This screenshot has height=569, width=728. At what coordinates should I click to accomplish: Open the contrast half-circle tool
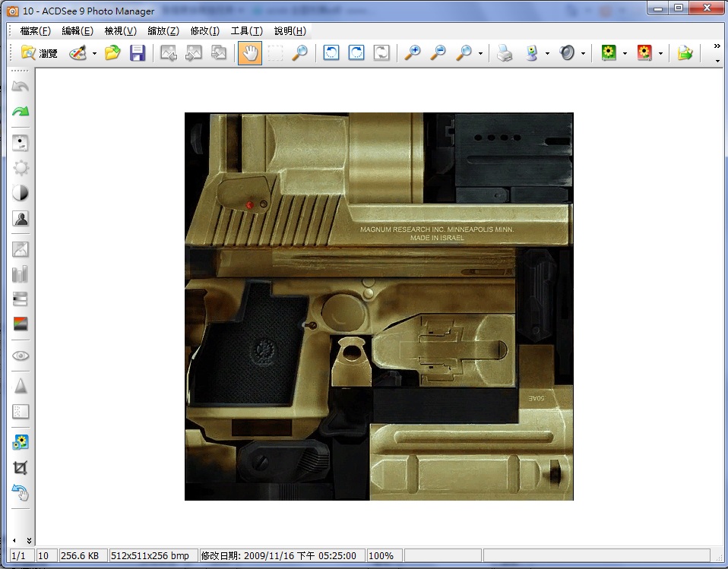tap(20, 193)
